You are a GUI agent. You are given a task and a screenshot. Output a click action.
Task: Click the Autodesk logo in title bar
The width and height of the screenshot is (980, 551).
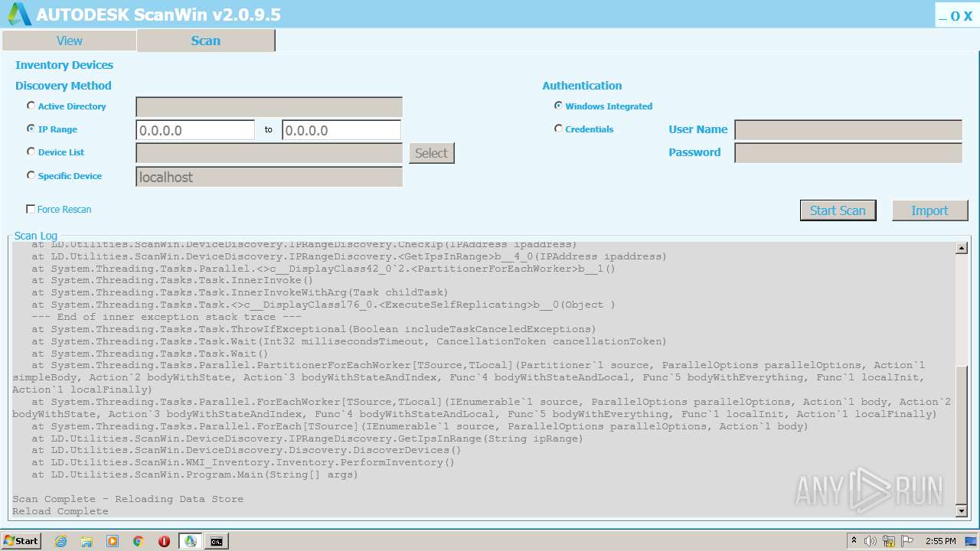pos(19,14)
